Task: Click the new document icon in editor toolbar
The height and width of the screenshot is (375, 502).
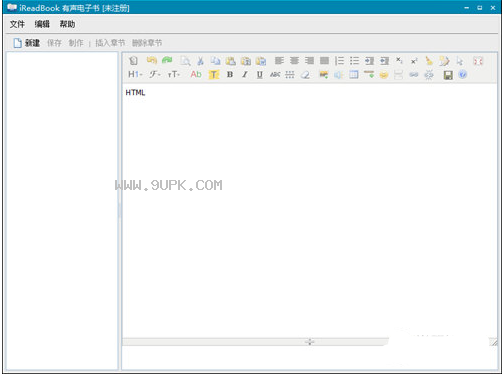Action: [x=133, y=61]
